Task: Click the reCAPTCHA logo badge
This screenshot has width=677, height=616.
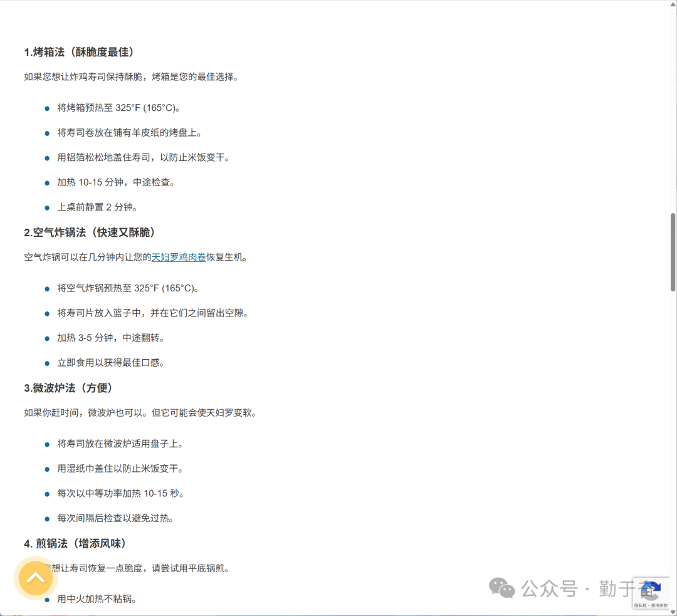Action: click(651, 590)
